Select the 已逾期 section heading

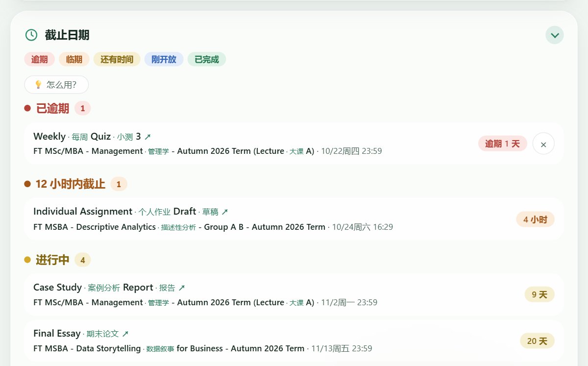[x=52, y=108]
